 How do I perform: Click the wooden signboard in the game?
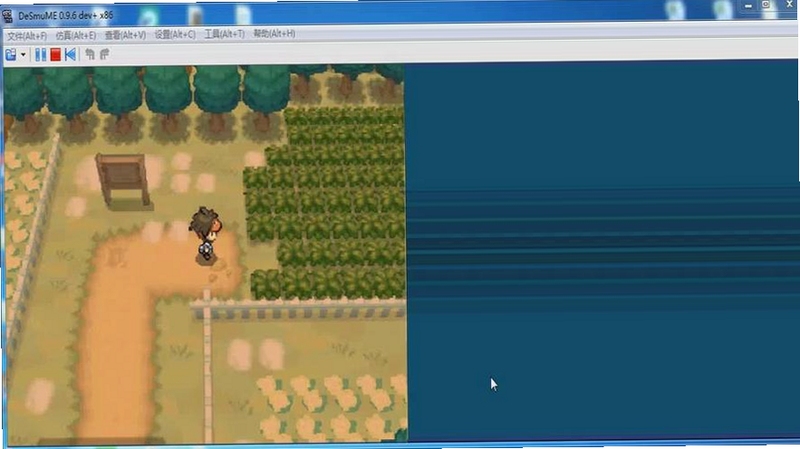[x=123, y=180]
